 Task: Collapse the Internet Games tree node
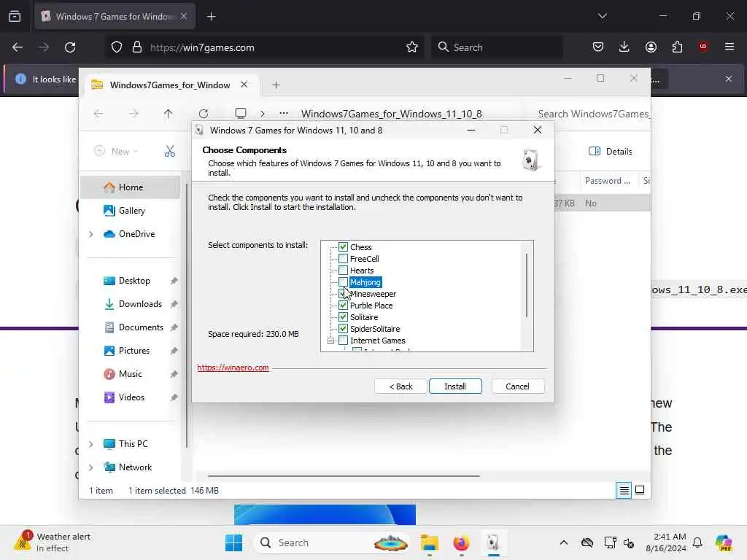(330, 341)
